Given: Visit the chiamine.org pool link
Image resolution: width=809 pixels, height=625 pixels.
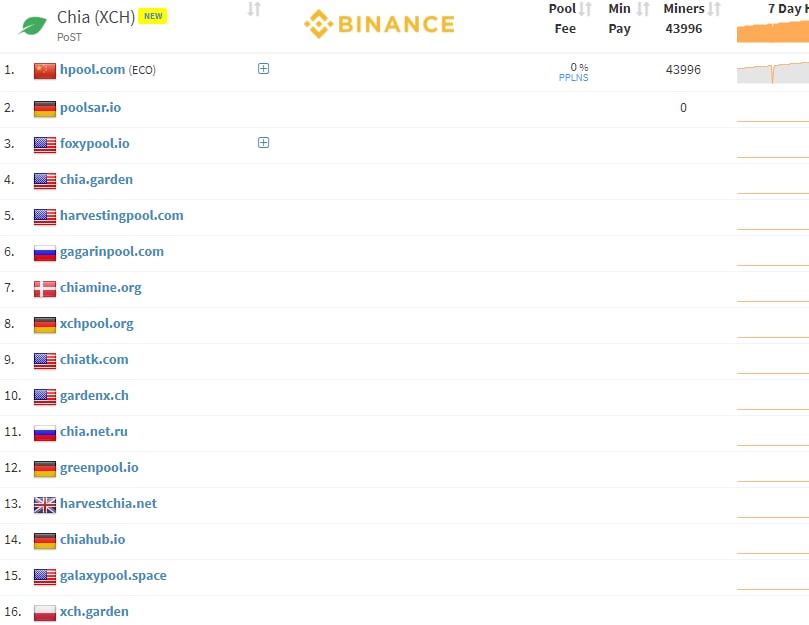Looking at the screenshot, I should click(x=100, y=287).
